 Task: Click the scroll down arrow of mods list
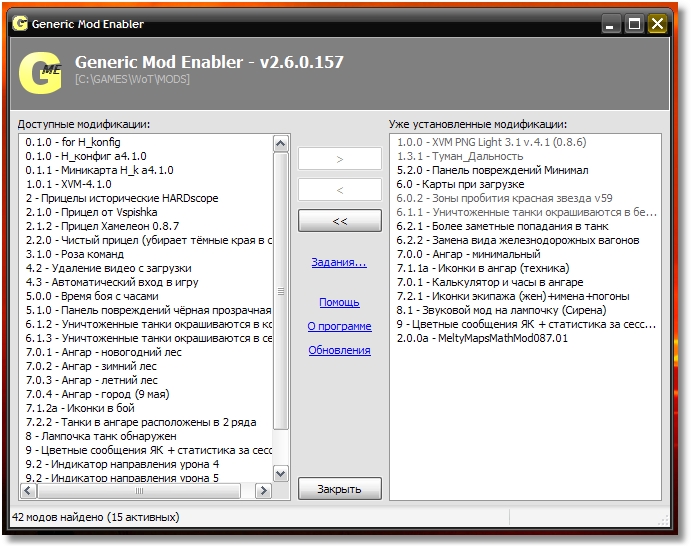click(x=281, y=474)
